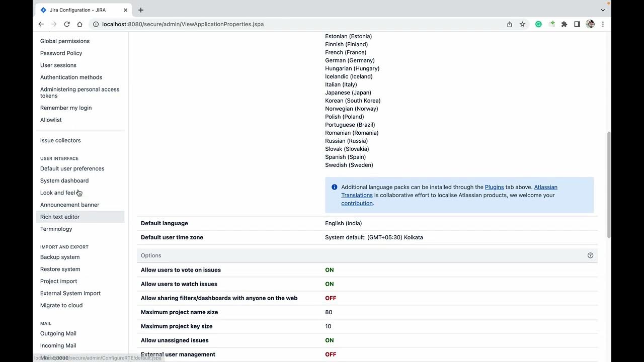
Task: Click the page vertical scrollbar
Action: click(609, 185)
